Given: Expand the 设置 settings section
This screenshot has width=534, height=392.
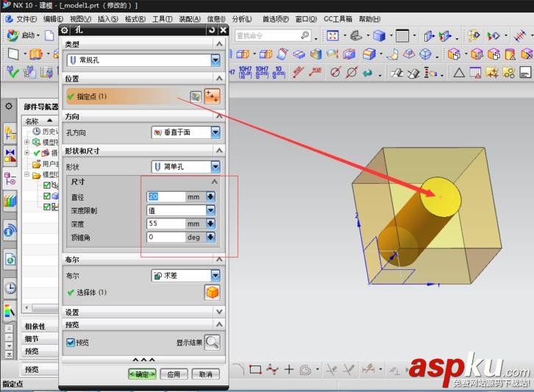Looking at the screenshot, I should pyautogui.click(x=219, y=312).
